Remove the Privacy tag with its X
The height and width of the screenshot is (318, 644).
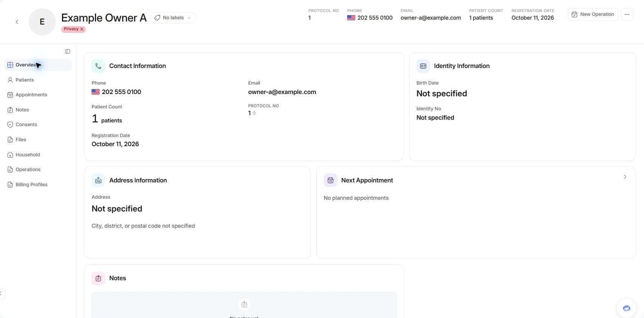click(x=82, y=29)
